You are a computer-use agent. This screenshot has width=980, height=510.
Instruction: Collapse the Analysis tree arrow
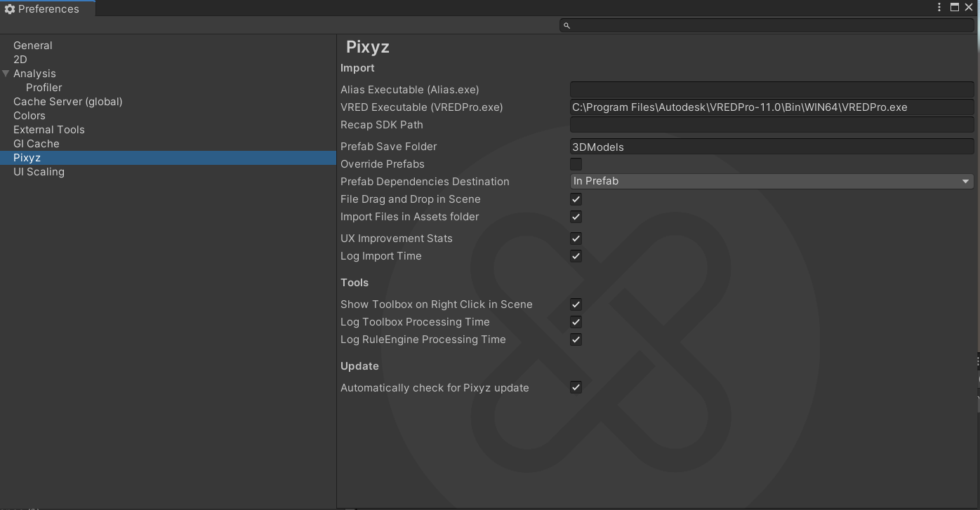6,74
